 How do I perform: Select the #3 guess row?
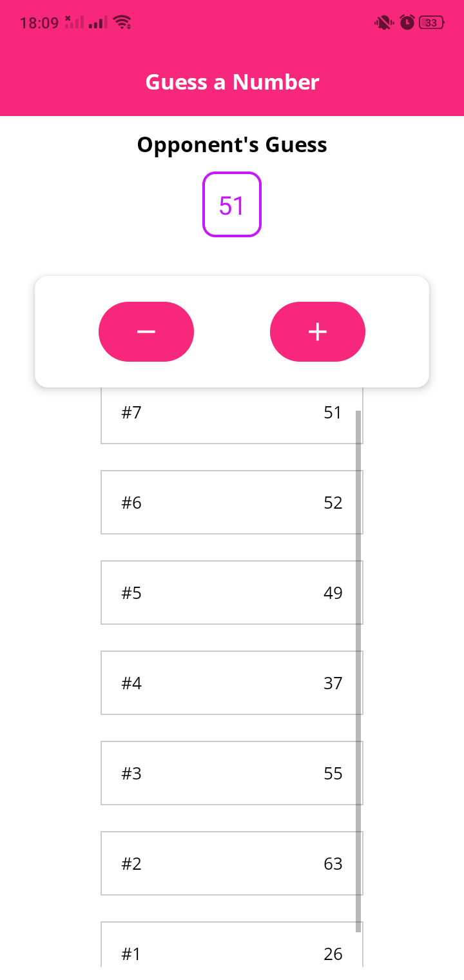point(232,773)
